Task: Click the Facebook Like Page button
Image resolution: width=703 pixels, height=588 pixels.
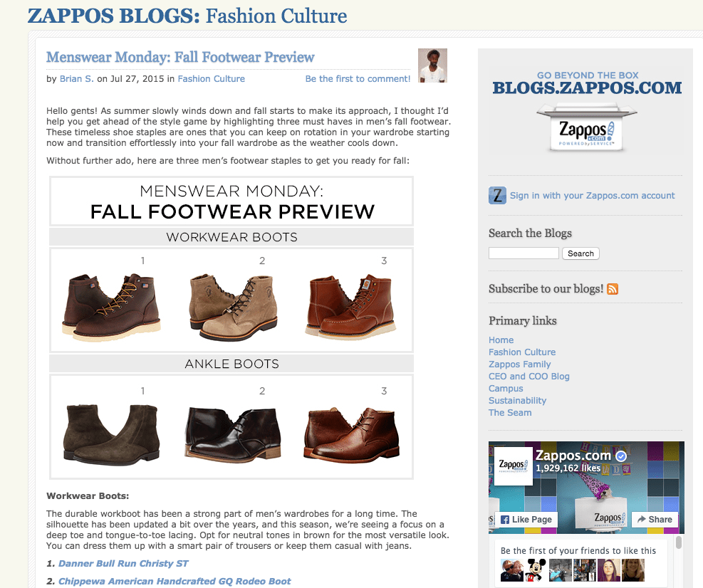Action: point(526,520)
